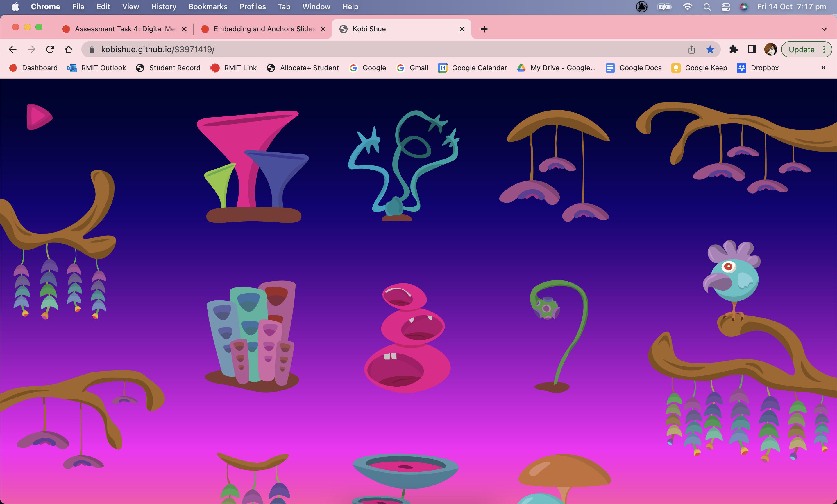Open the Extensions puzzle-piece icon
Screen dimensions: 837x504
tap(734, 50)
